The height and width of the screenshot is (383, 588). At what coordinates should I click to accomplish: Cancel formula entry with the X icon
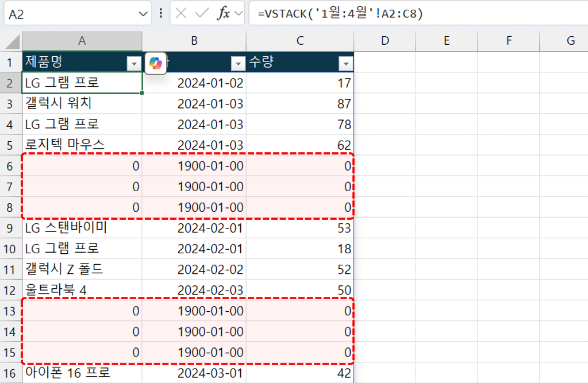tap(180, 13)
